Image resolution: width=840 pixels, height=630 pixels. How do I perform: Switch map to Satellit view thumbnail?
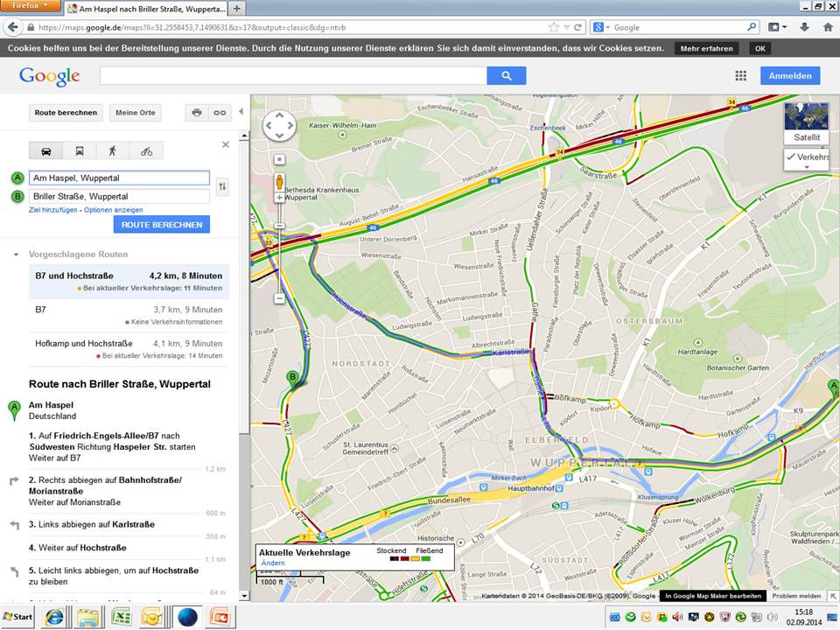coord(806,122)
